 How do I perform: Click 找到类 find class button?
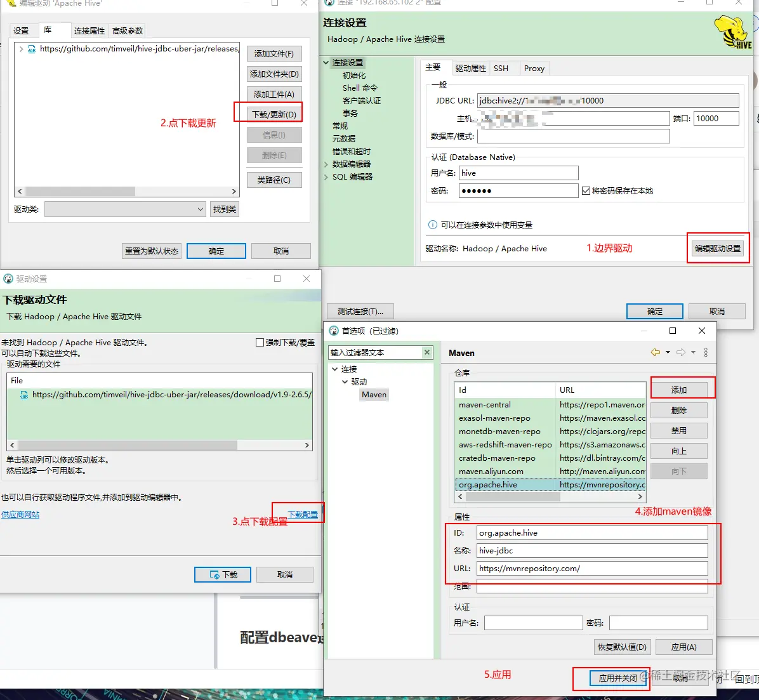[225, 209]
